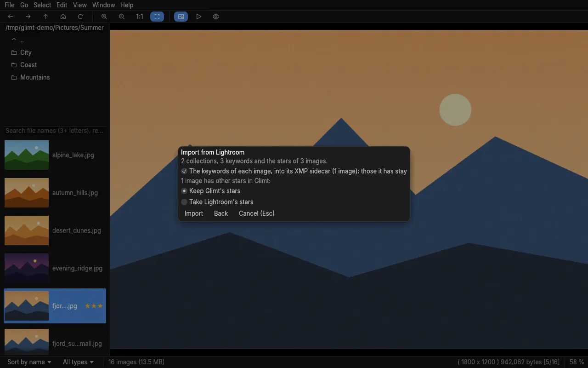Go forward using the right arrow icon

point(28,17)
